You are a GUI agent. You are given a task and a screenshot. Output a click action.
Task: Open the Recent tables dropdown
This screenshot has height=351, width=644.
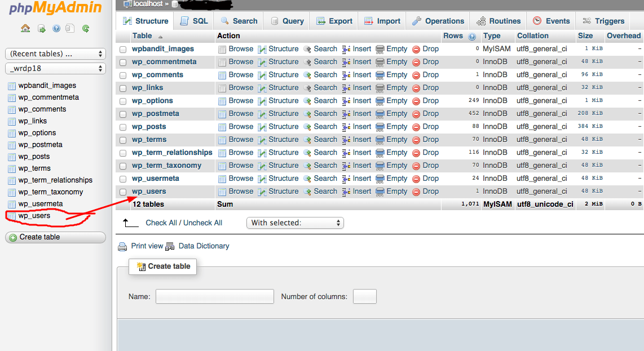[x=55, y=54]
